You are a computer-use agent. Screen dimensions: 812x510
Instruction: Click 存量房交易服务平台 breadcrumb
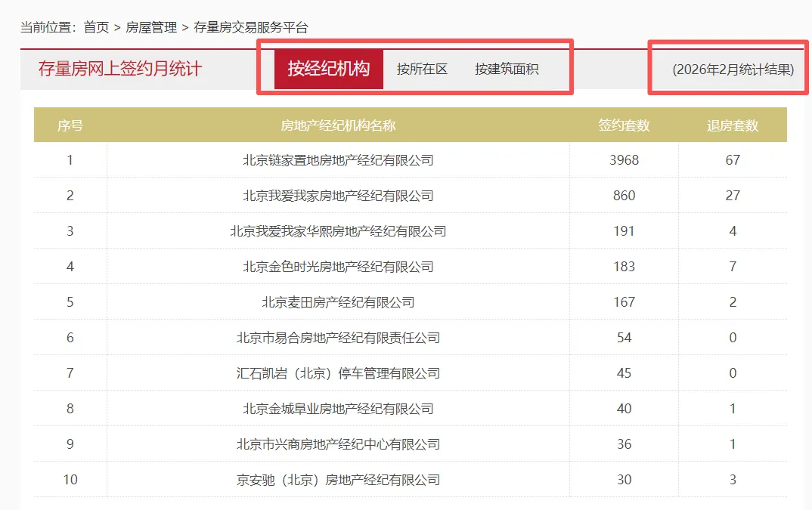[251, 27]
